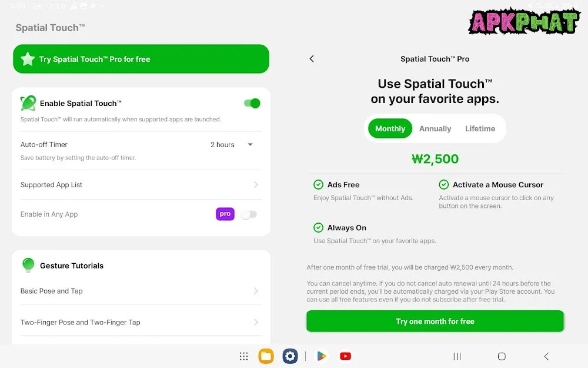Toggle the Enable in Any App switch
Image resolution: width=588 pixels, height=368 pixels.
249,214
